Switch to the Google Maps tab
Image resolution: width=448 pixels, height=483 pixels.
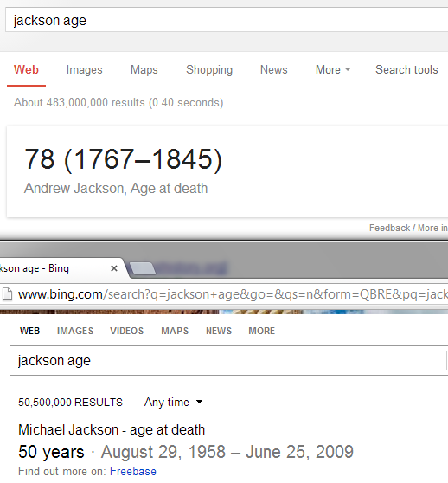144,70
